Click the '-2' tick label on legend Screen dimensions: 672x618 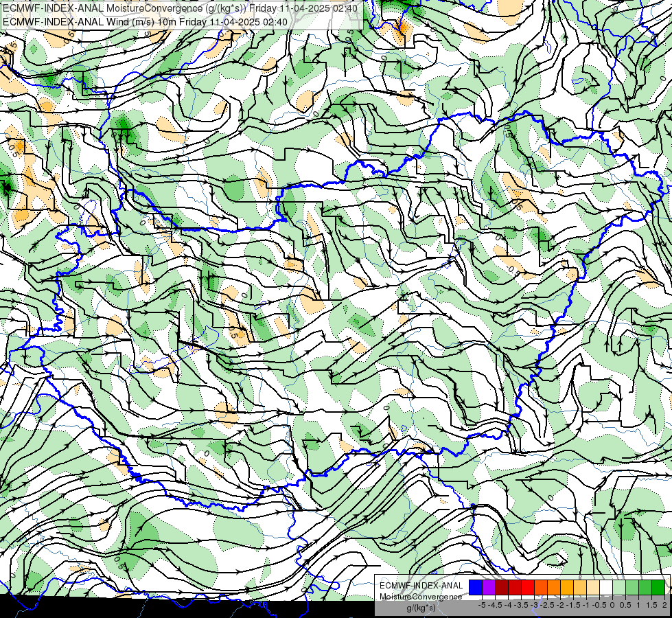click(561, 605)
